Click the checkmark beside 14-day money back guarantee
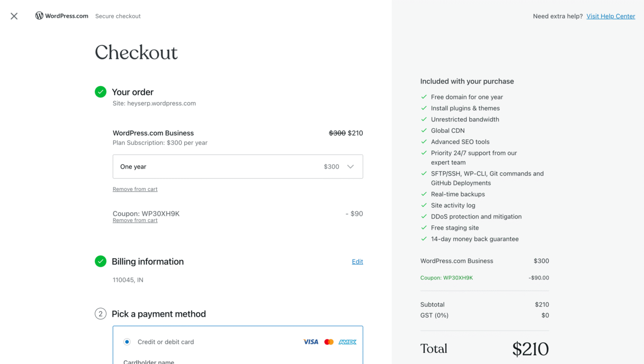This screenshot has width=644, height=364. (423, 239)
